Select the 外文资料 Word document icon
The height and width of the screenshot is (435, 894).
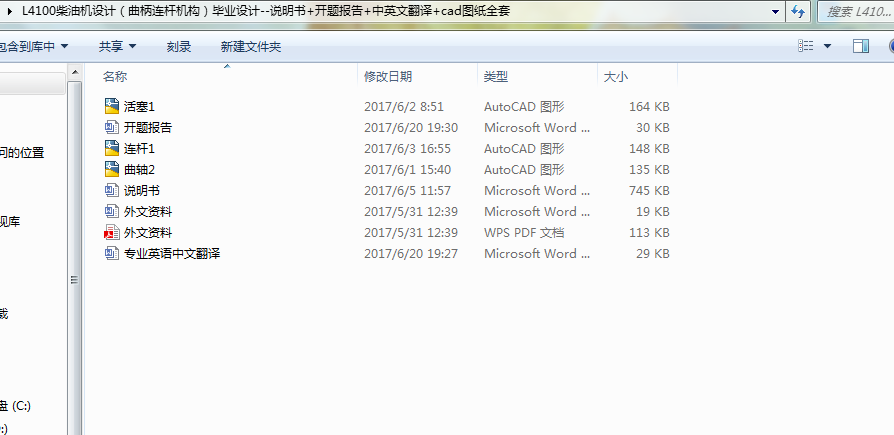(112, 212)
